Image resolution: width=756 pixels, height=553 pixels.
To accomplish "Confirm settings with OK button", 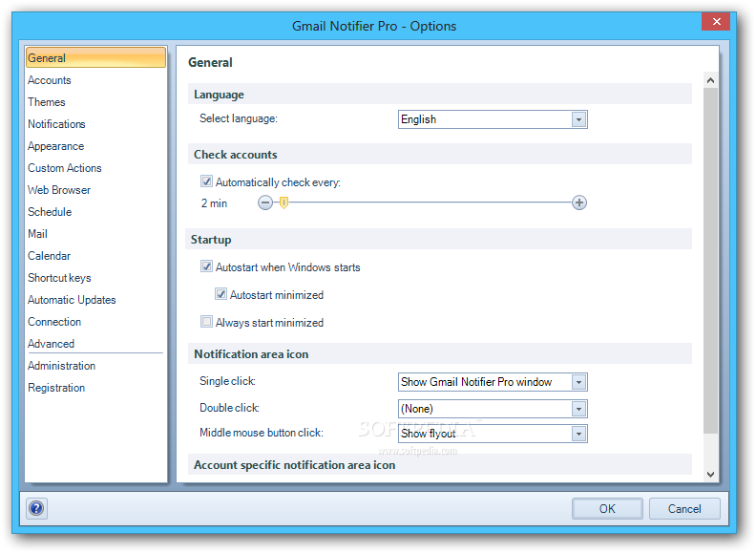I will point(607,509).
